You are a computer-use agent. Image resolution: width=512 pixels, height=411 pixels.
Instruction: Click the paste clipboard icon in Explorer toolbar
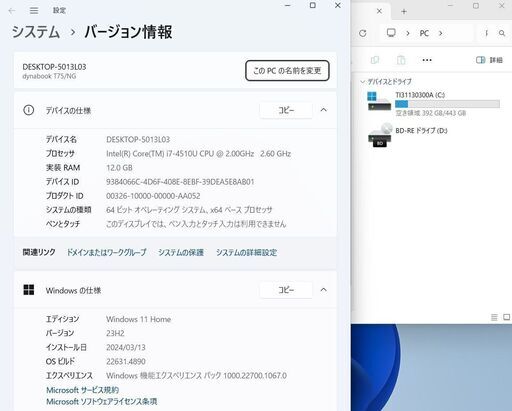[401, 60]
